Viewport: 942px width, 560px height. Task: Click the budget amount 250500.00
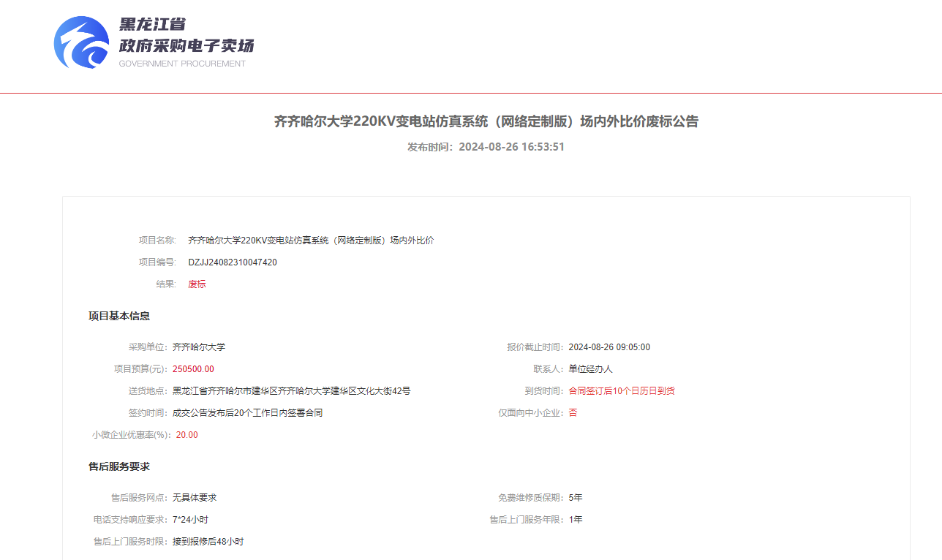[x=193, y=369]
